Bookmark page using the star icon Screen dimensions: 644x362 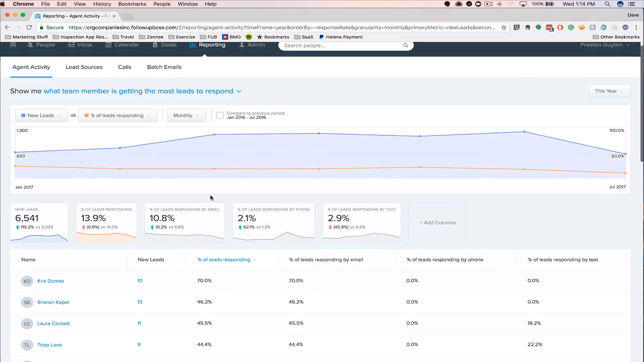pos(504,27)
